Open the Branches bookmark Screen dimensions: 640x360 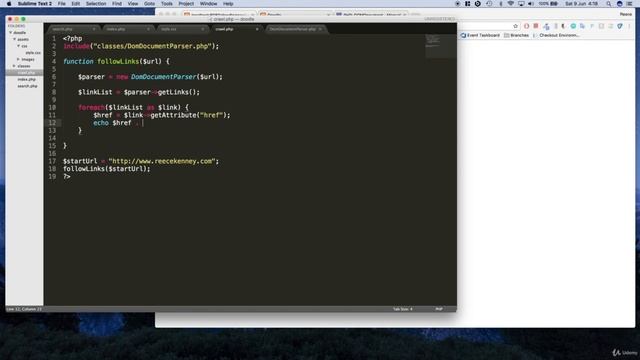click(516, 36)
